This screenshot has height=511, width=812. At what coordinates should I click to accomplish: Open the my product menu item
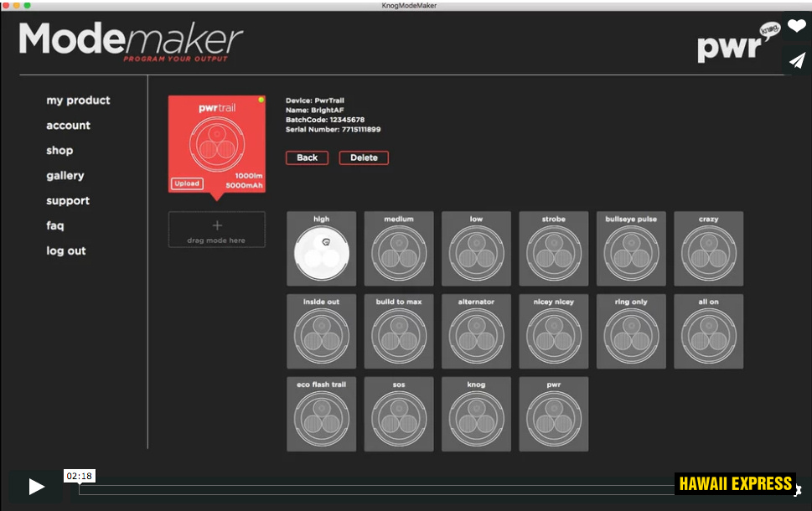(x=78, y=101)
